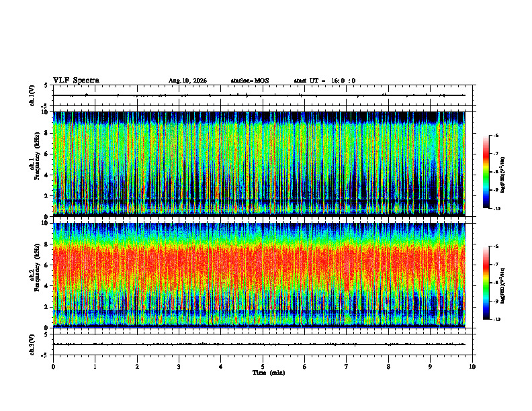Click time axis tick label '3'

coord(179,367)
